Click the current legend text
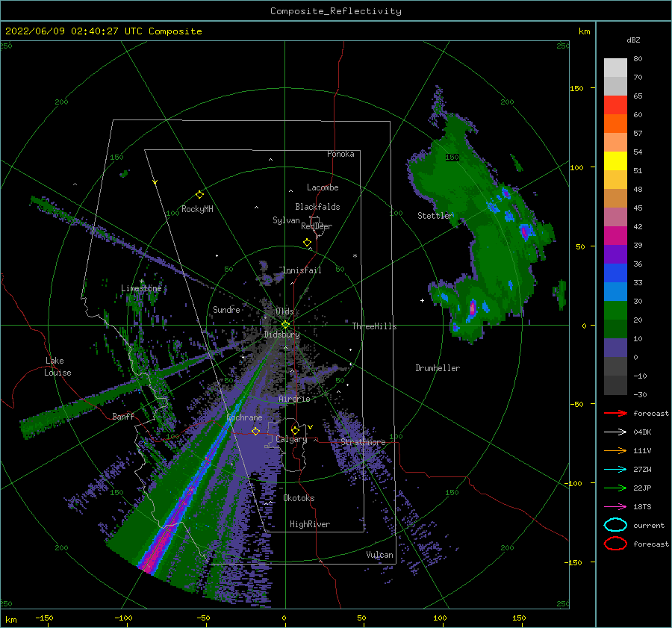This screenshot has width=672, height=628. click(x=648, y=526)
